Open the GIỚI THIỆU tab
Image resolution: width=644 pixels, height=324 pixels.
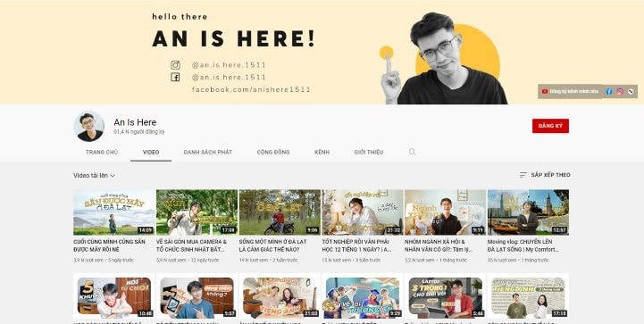[369, 152]
